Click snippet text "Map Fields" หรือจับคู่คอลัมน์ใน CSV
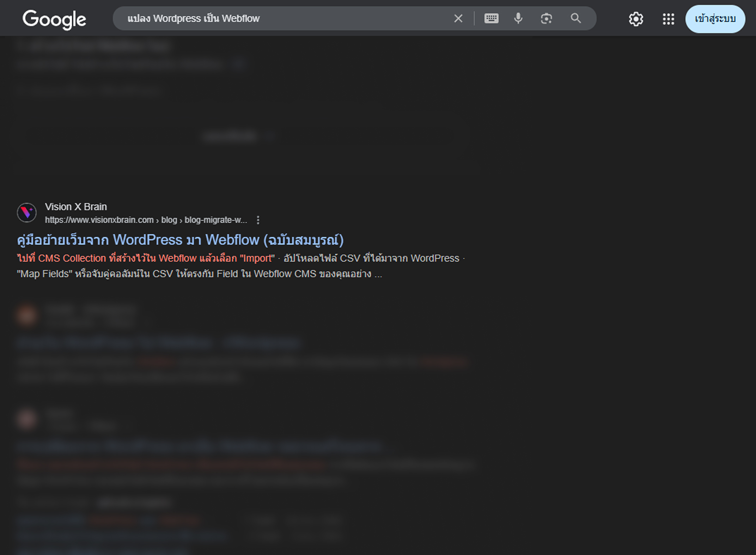Viewport: 756px width, 555px height. click(x=95, y=274)
